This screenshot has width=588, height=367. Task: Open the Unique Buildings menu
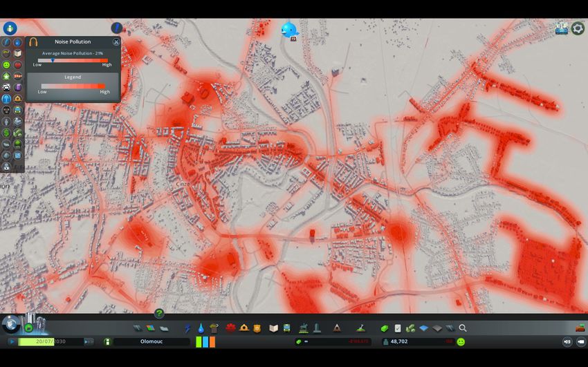tap(318, 328)
